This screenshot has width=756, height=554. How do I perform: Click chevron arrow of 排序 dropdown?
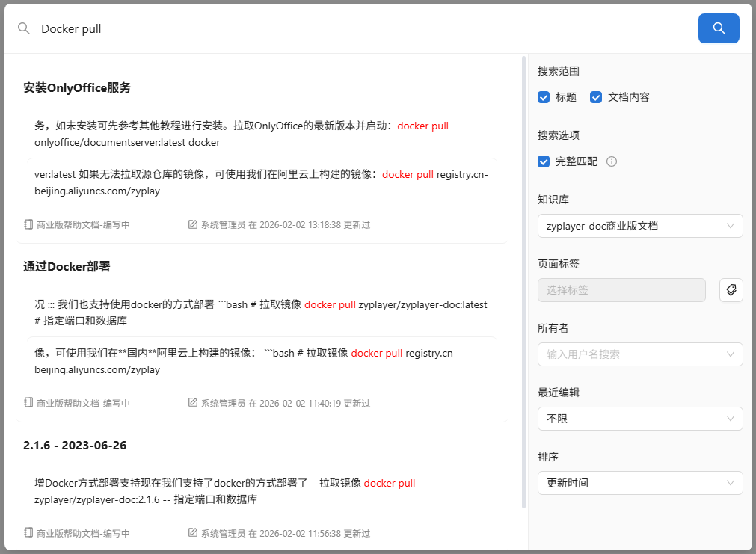[731, 483]
